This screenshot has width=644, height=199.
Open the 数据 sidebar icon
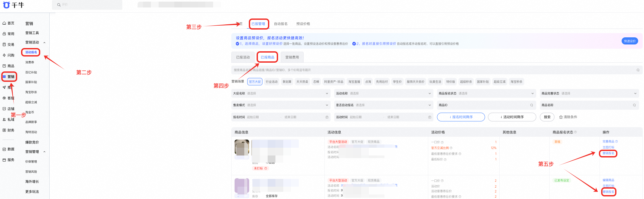point(4,149)
